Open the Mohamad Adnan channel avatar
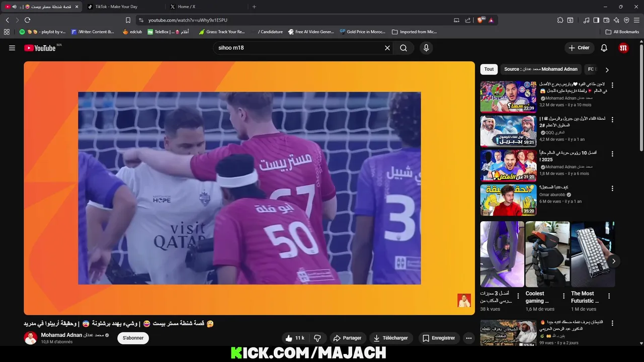The width and height of the screenshot is (644, 362). point(31,338)
